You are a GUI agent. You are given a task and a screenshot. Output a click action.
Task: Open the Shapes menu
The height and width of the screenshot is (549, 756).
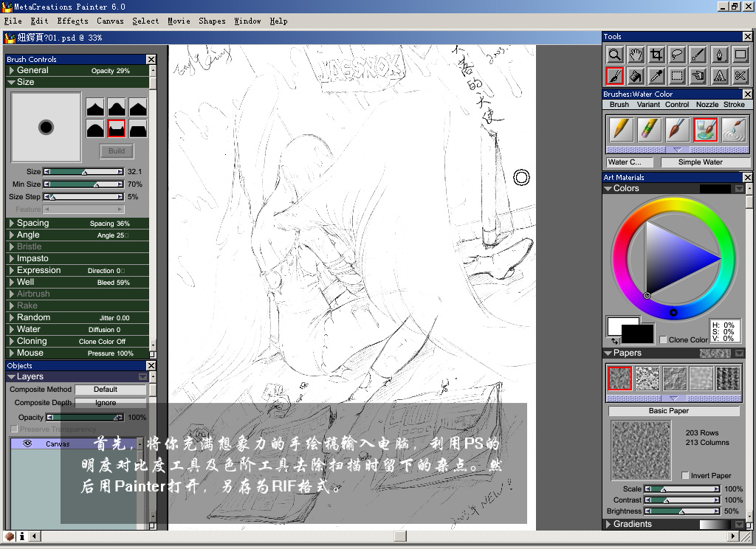click(x=212, y=21)
